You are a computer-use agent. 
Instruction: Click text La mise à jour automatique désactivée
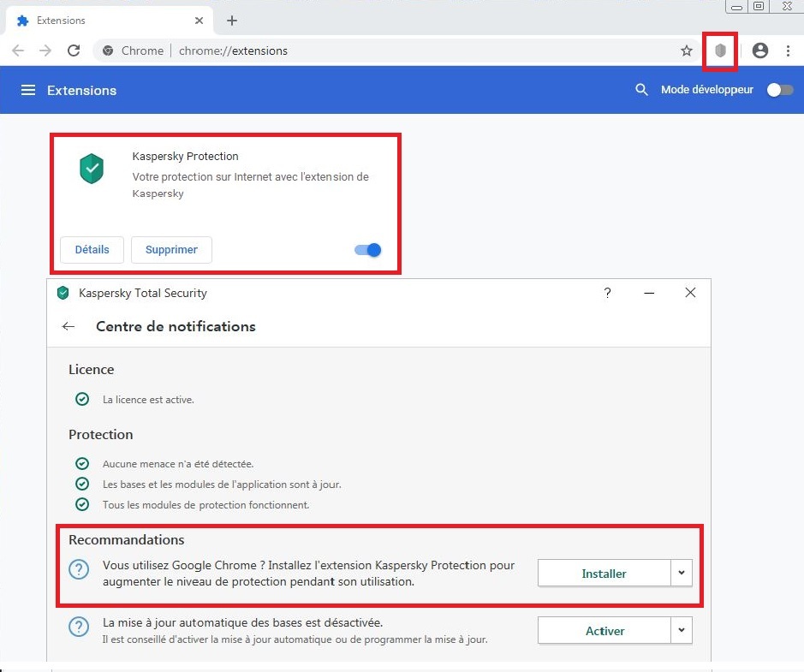[242, 623]
